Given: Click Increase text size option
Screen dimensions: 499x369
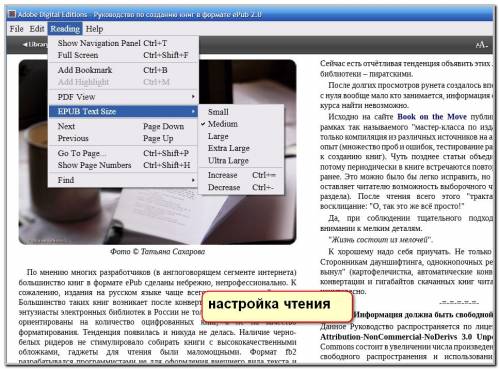Looking at the screenshot, I should pyautogui.click(x=241, y=175).
